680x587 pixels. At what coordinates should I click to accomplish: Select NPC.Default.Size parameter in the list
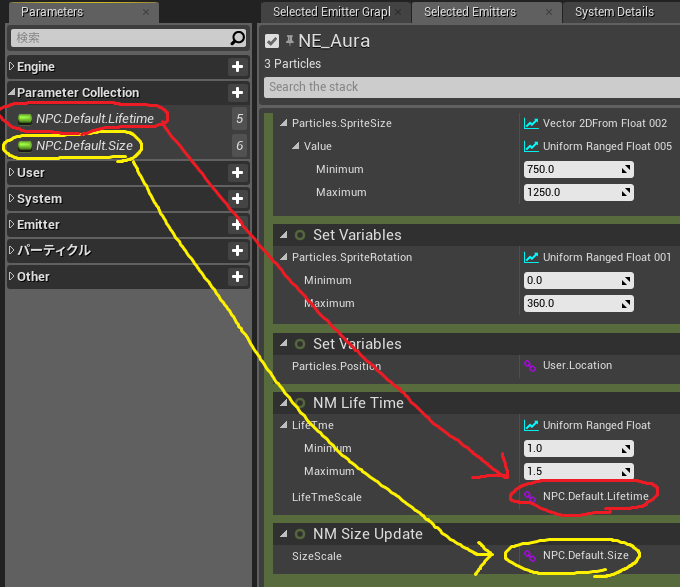tap(84, 146)
